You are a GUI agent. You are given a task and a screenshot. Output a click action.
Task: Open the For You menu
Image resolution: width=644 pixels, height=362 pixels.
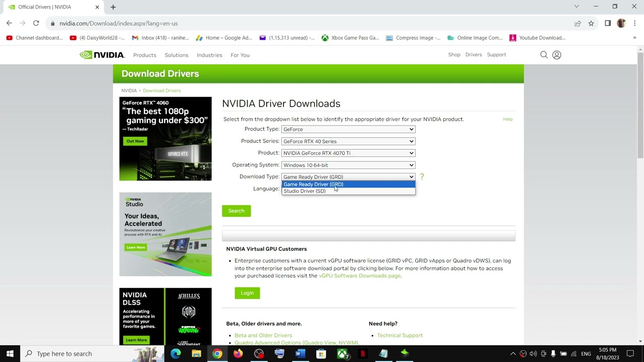[240, 55]
